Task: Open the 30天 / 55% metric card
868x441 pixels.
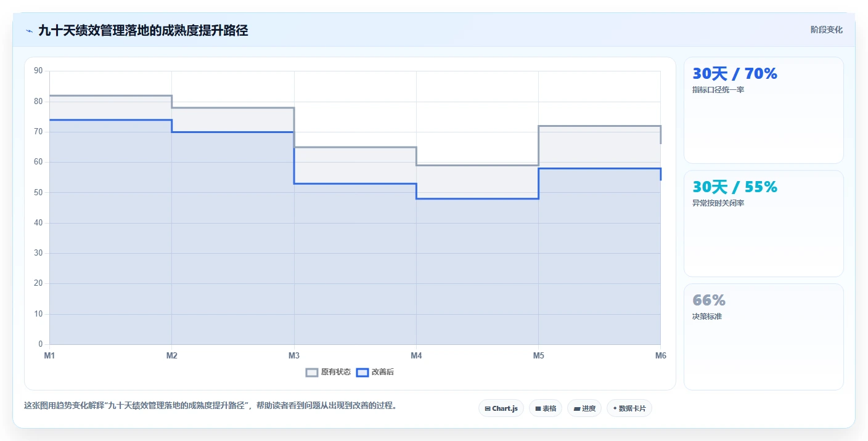Action: 764,224
